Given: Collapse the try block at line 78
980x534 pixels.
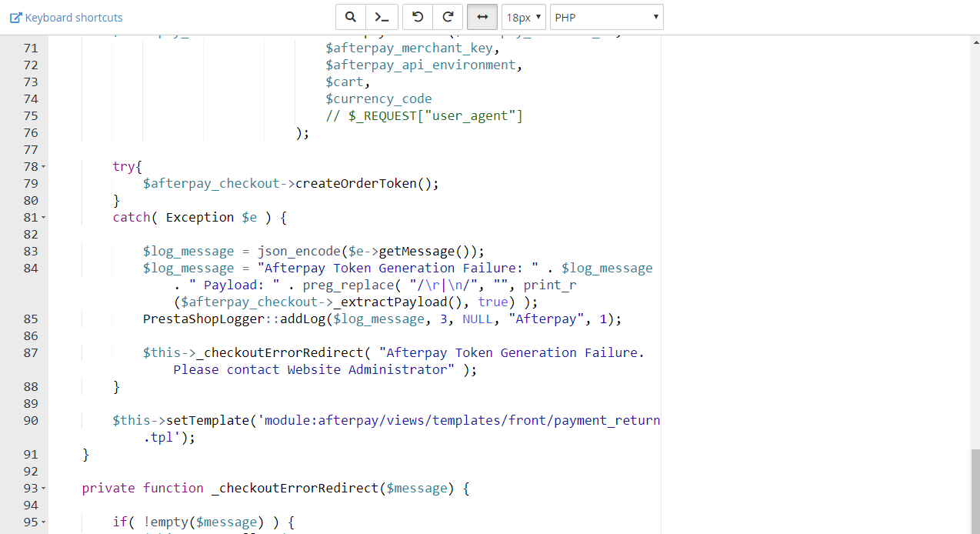Looking at the screenshot, I should coord(44,167).
